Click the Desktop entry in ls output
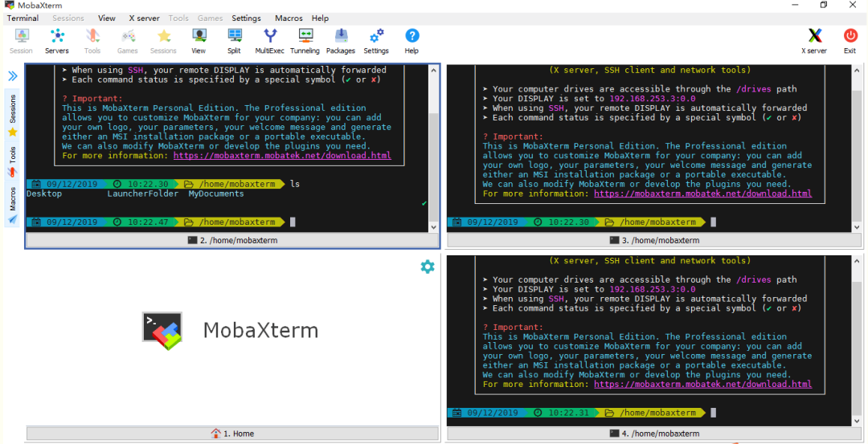Screen dimensions: 868x444 click(x=44, y=194)
